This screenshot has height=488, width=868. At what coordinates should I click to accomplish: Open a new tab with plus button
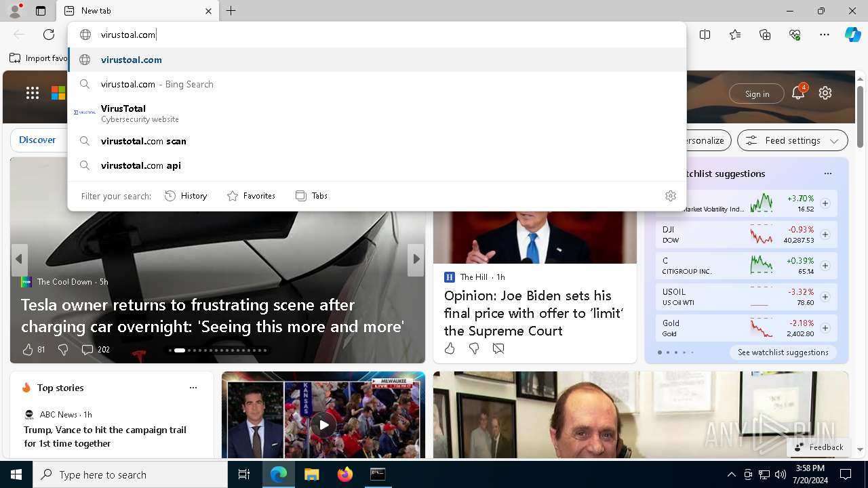point(231,11)
